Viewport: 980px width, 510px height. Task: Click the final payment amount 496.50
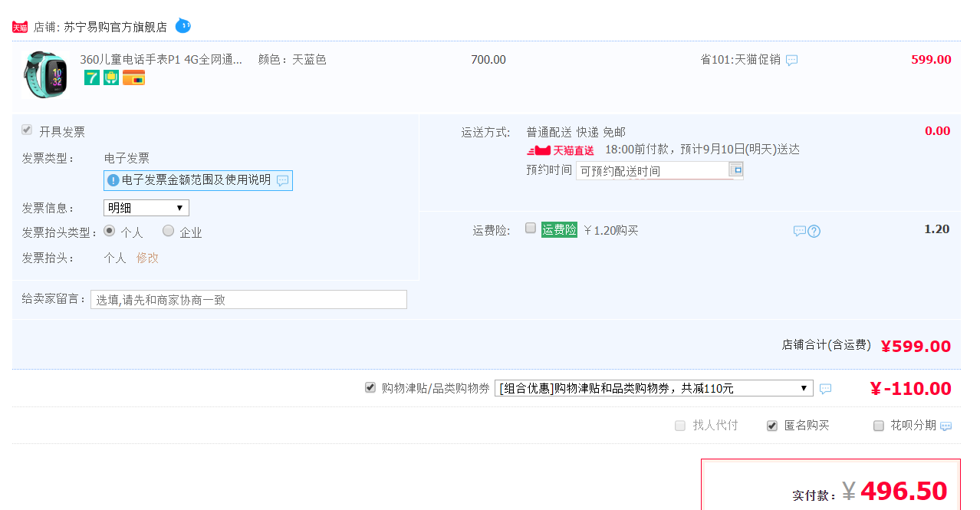coord(904,491)
